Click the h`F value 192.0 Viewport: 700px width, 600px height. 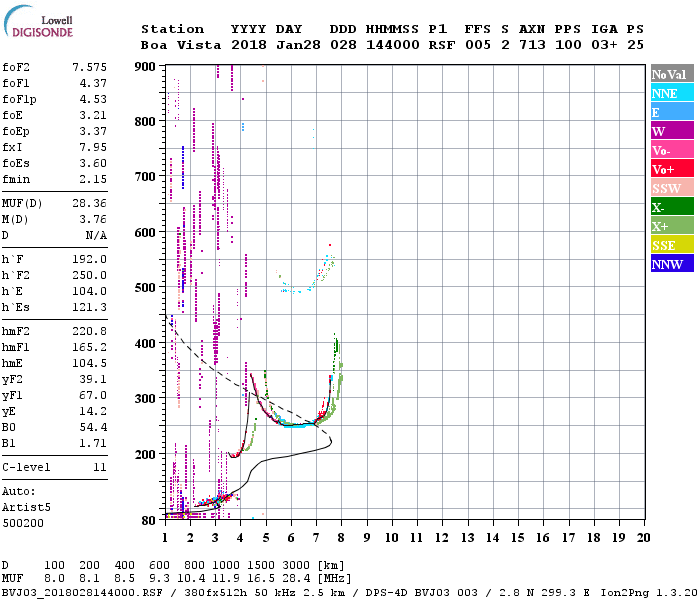(x=89, y=260)
